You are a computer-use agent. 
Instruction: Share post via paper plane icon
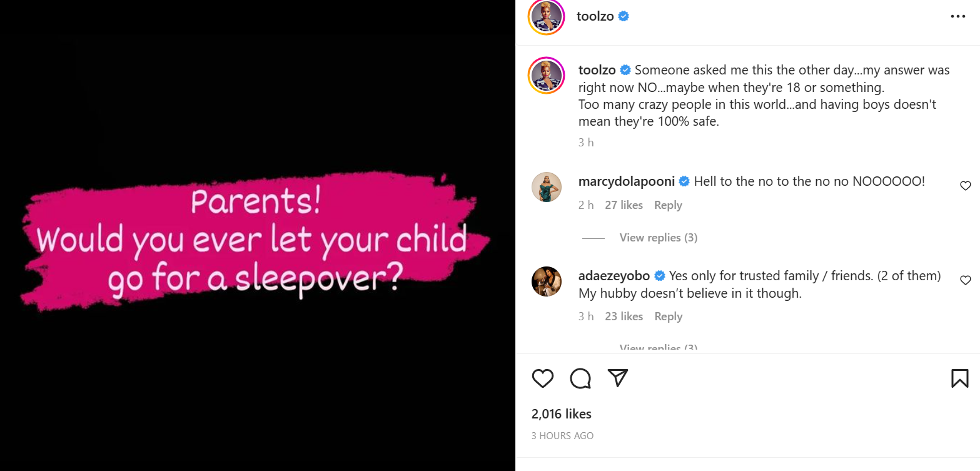point(618,378)
